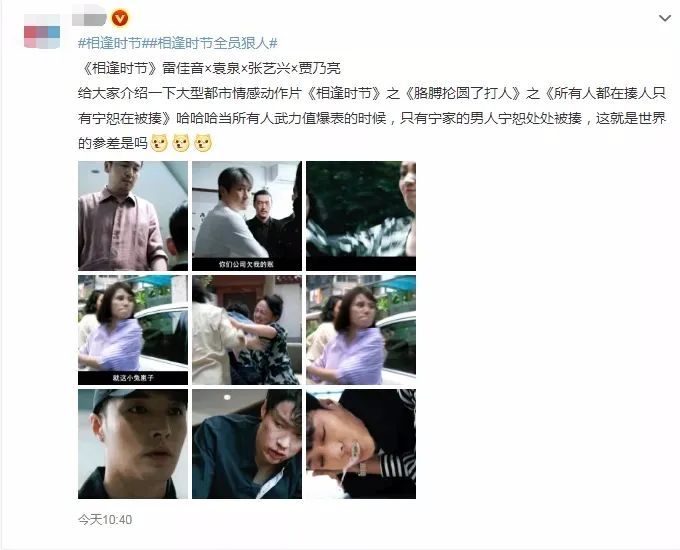Click the post text mentioning 雷佳音×袁泉

[209, 68]
